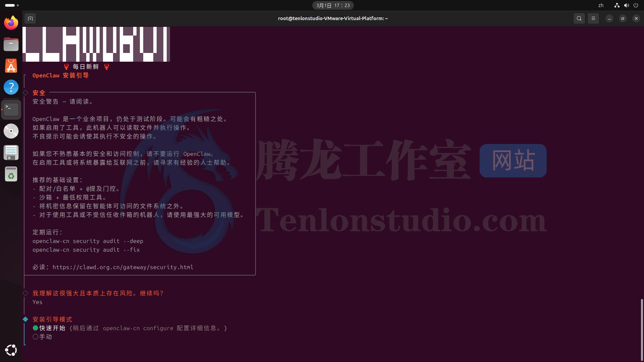Open Ubuntu App Center in dock
The width and height of the screenshot is (644, 362).
click(x=11, y=66)
